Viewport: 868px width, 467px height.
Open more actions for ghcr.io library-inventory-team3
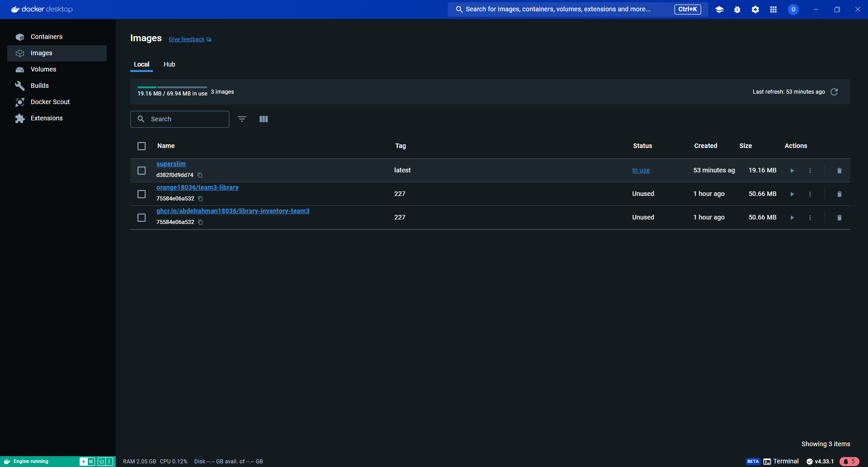tap(810, 218)
